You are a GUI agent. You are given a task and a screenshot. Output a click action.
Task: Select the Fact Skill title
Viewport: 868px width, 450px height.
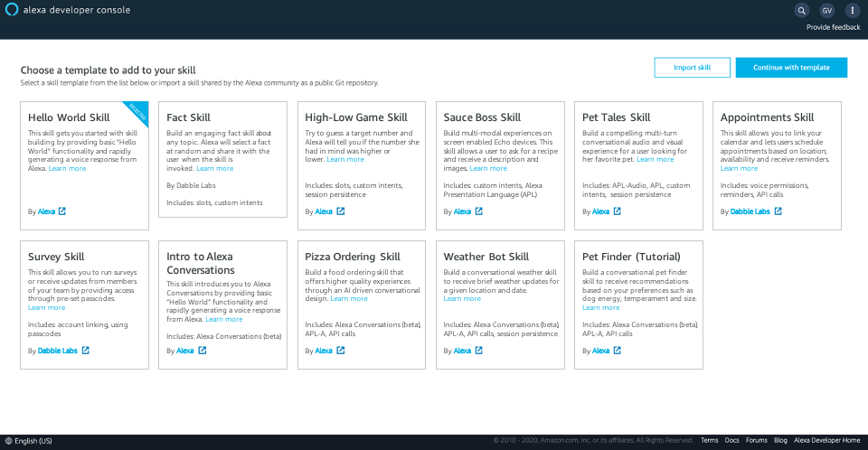coord(188,117)
